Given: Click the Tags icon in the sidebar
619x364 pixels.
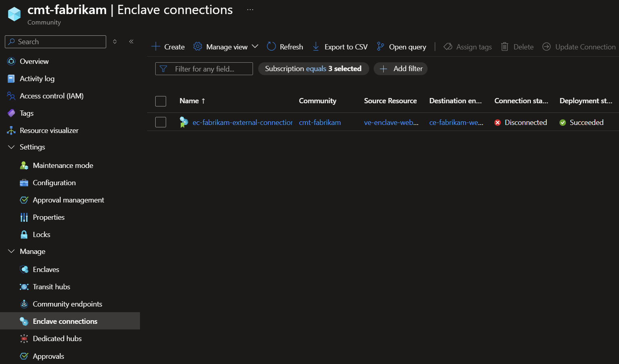Looking at the screenshot, I should 11,113.
